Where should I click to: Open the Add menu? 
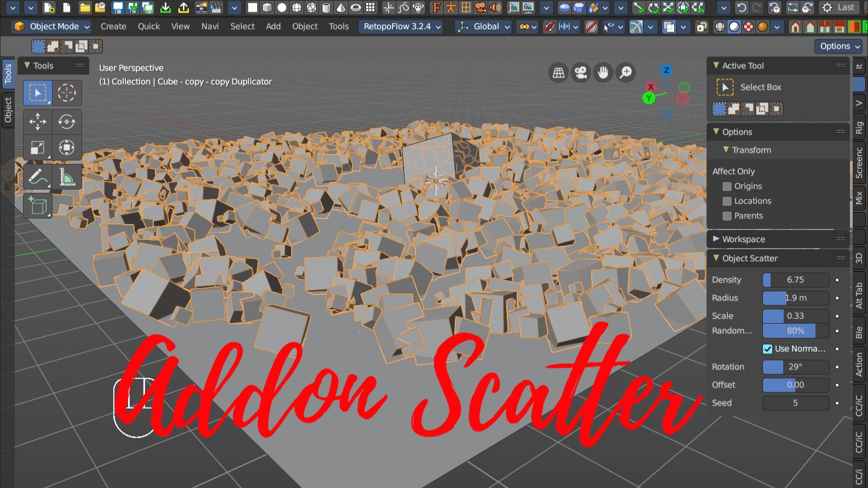(273, 26)
